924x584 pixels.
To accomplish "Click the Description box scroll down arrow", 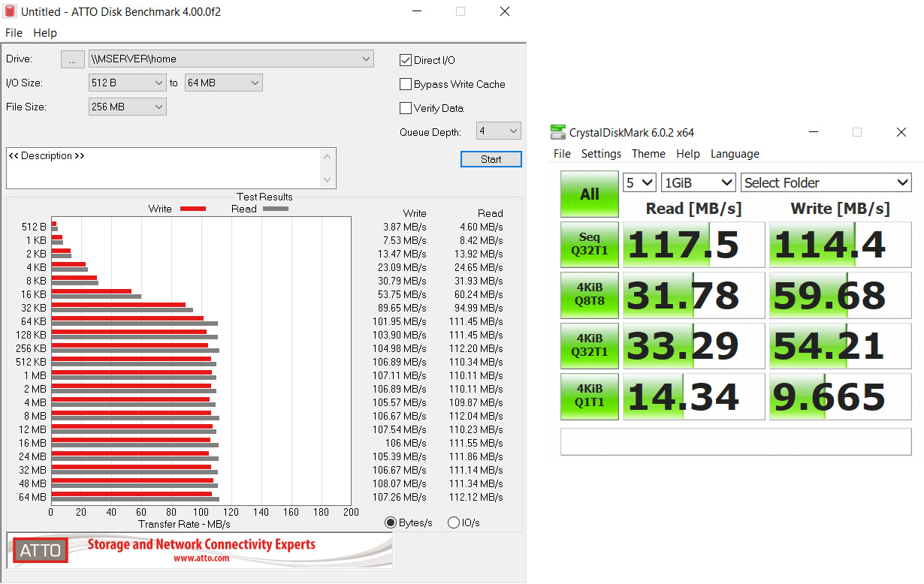I will point(328,180).
